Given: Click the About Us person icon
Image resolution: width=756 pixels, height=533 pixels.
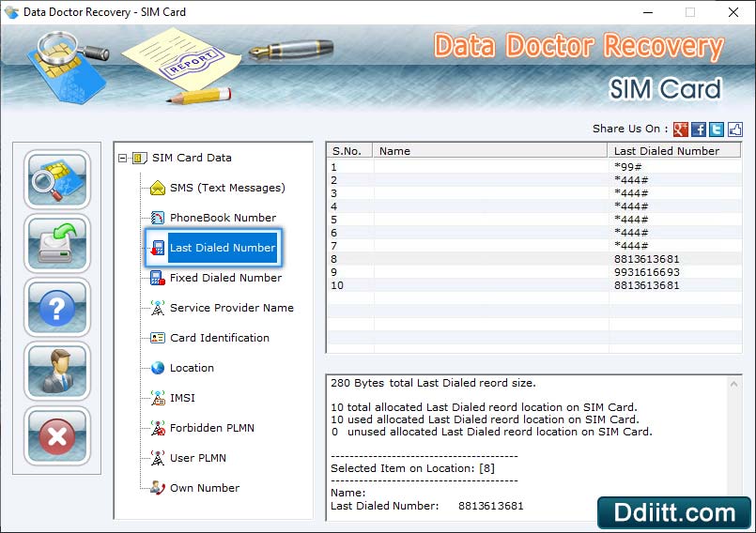Looking at the screenshot, I should pyautogui.click(x=57, y=371).
